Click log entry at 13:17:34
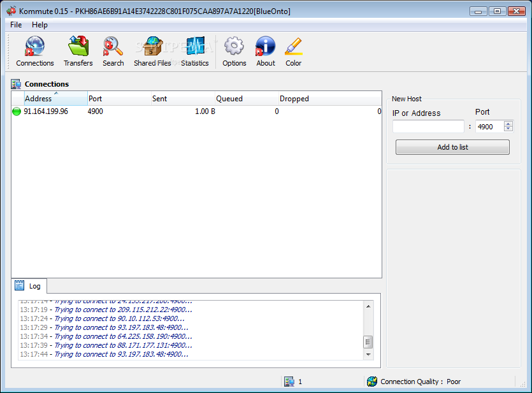Viewport: 532px width, 393px height. click(106, 336)
